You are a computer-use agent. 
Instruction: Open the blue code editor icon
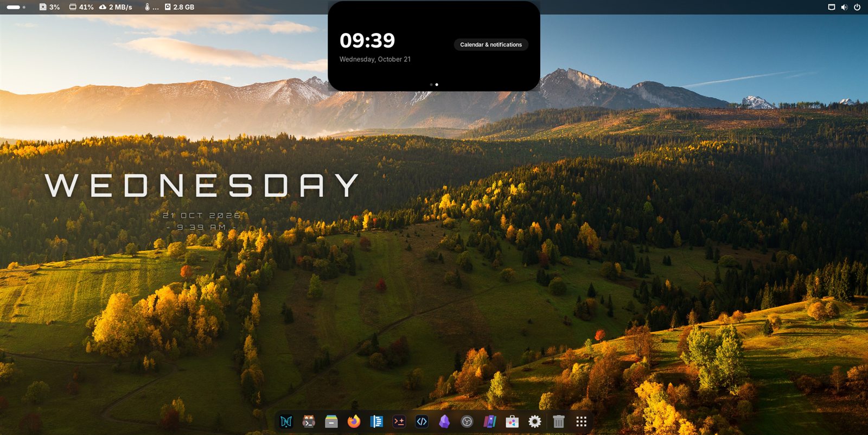click(x=422, y=421)
